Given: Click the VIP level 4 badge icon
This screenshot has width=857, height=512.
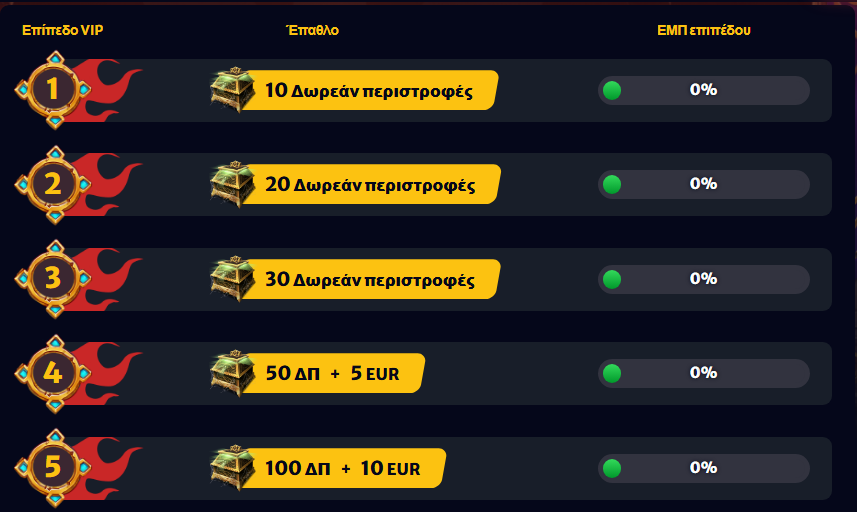Looking at the screenshot, I should point(54,373).
